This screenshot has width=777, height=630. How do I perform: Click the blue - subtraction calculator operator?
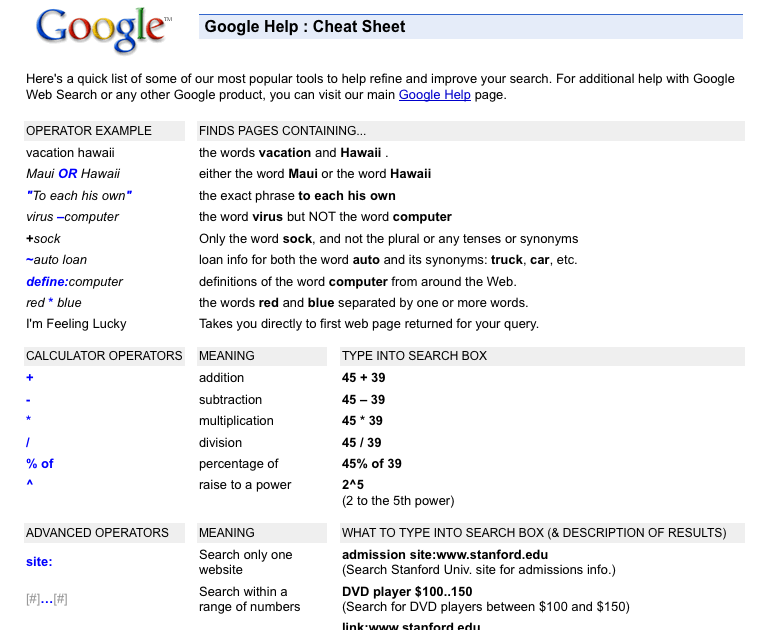click(x=29, y=400)
